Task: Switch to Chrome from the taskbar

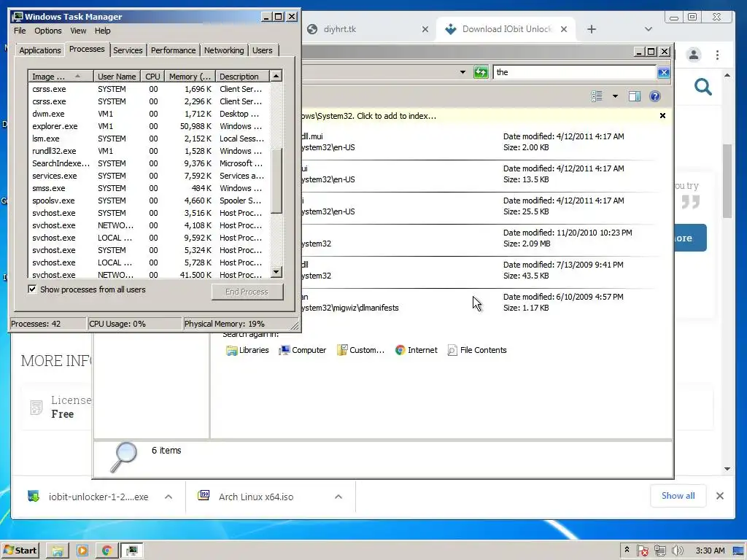Action: pos(107,551)
